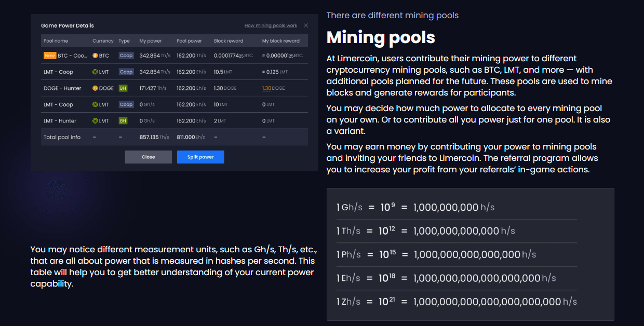Click the Game Power Details title
Viewport: 644px width, 326px height.
tap(68, 25)
